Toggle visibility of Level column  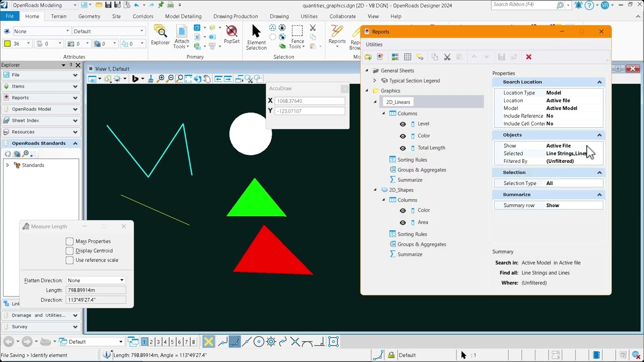pos(403,124)
